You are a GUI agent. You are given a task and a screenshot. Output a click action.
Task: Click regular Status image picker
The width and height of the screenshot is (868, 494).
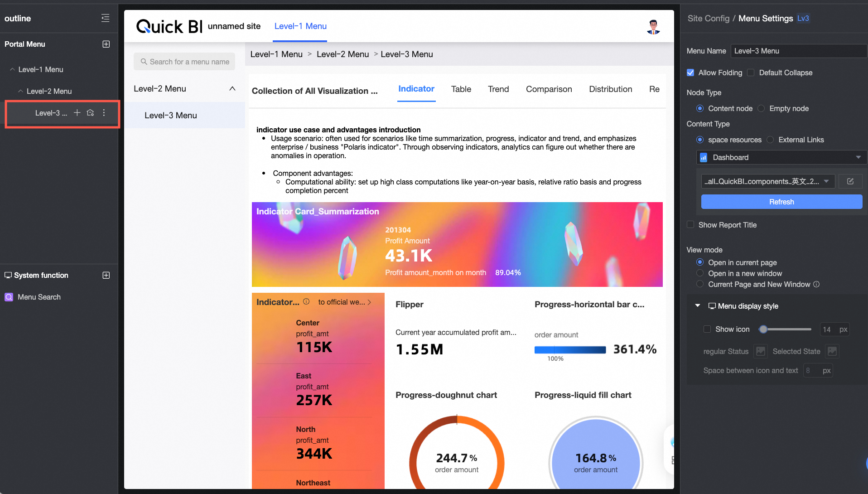[x=761, y=351]
